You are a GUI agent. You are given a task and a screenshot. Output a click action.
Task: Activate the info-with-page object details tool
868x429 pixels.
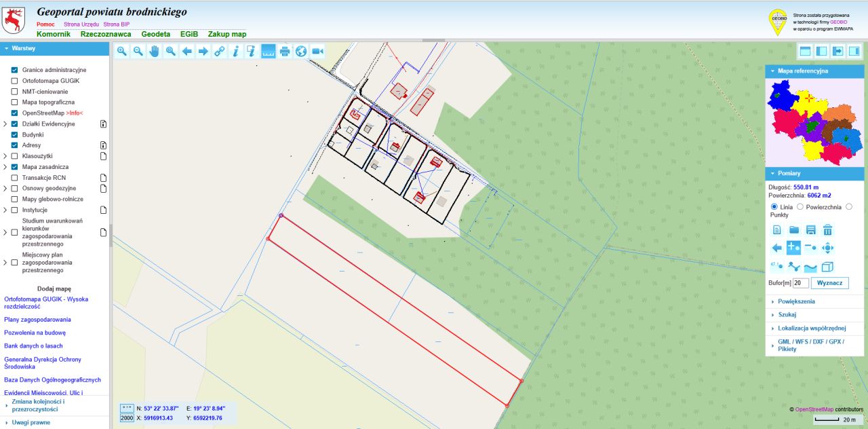[252, 51]
